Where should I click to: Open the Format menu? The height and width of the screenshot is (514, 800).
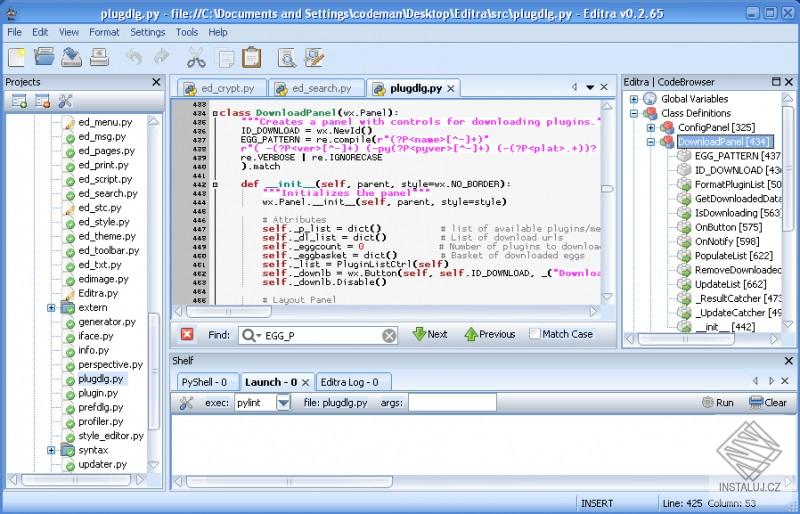point(104,32)
